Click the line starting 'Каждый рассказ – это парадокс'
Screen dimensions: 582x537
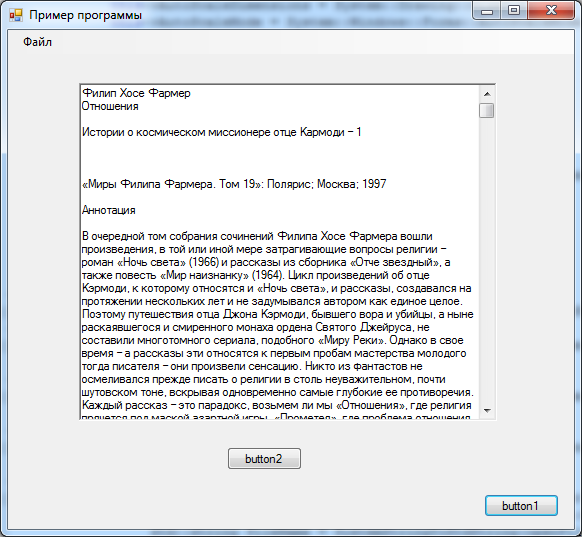click(x=277, y=405)
